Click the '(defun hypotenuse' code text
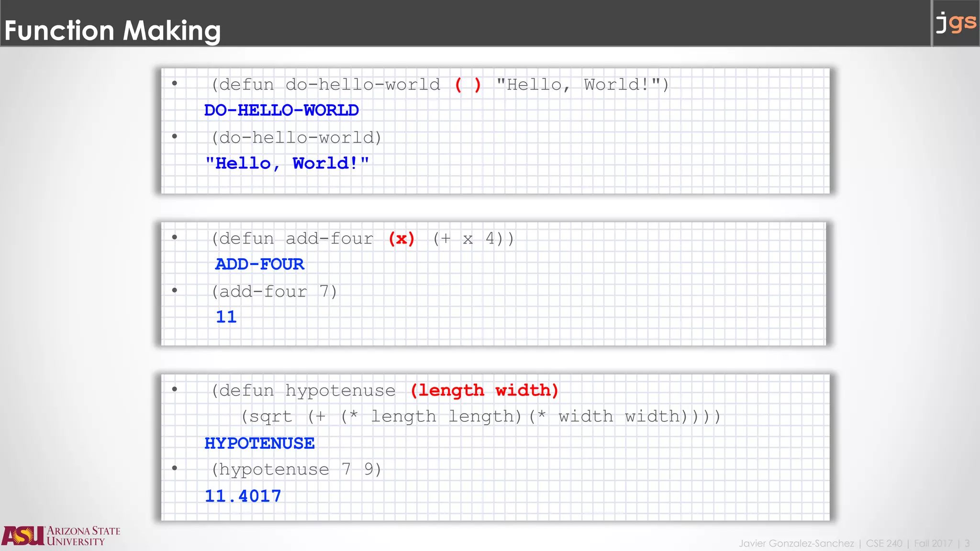This screenshot has width=980, height=551. (303, 391)
